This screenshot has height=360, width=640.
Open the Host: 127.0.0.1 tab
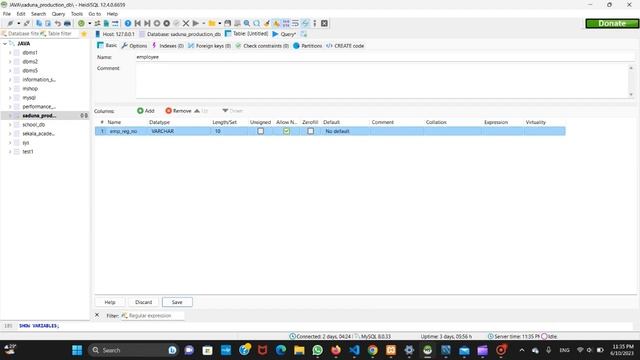[115, 34]
